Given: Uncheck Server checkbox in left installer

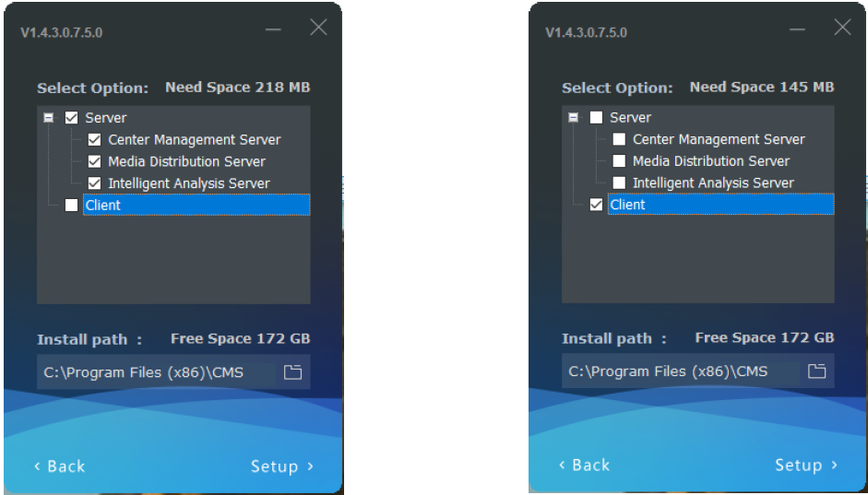Looking at the screenshot, I should [71, 118].
